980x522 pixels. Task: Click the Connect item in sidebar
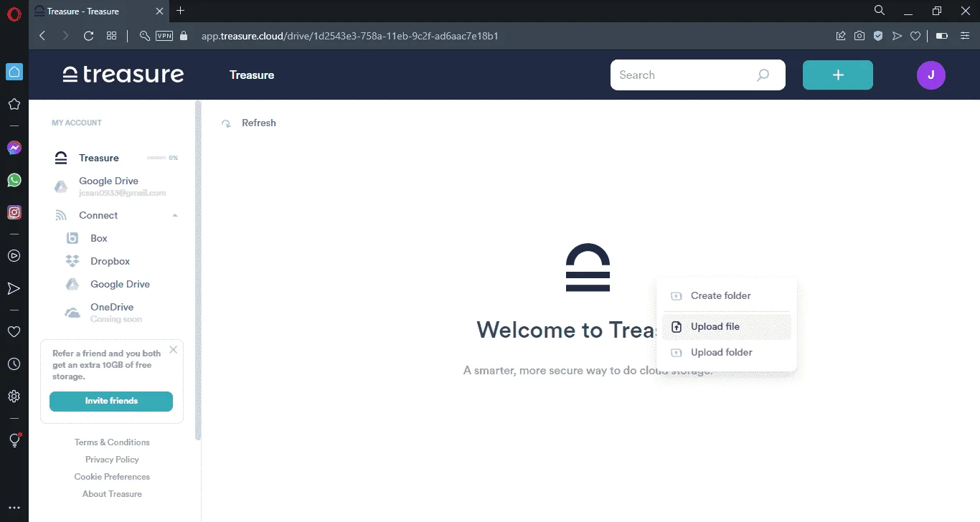pyautogui.click(x=98, y=215)
